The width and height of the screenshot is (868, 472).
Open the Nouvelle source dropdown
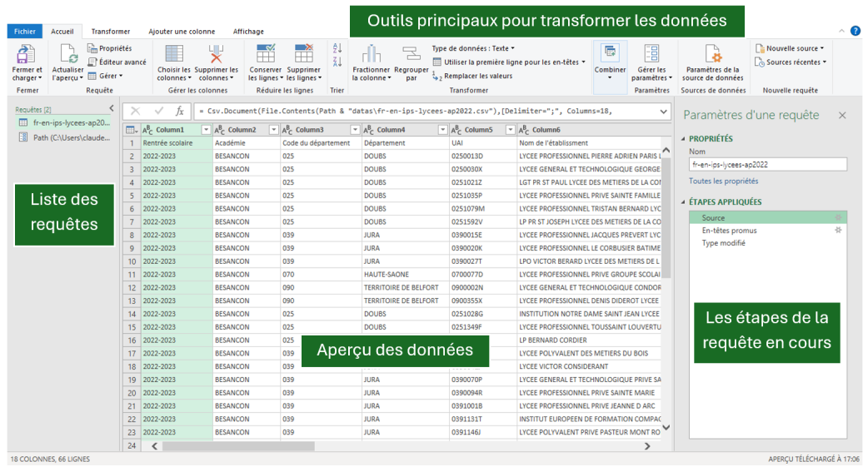coord(790,48)
